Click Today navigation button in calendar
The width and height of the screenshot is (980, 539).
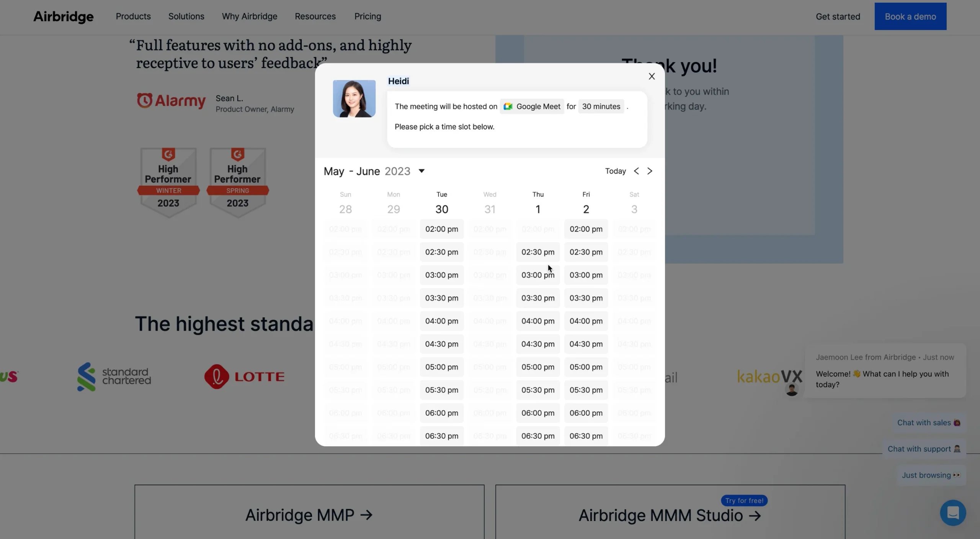coord(615,171)
